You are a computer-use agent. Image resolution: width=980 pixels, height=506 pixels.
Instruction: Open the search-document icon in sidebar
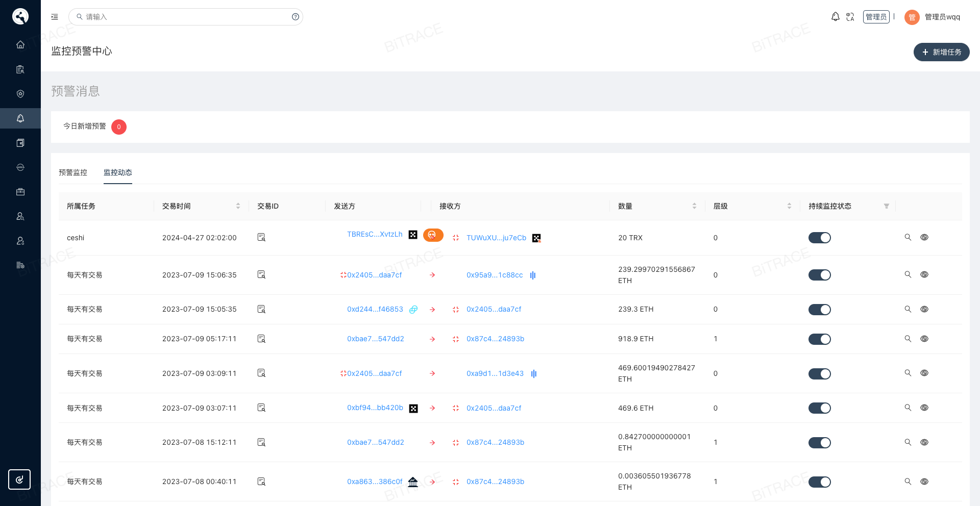coord(20,69)
